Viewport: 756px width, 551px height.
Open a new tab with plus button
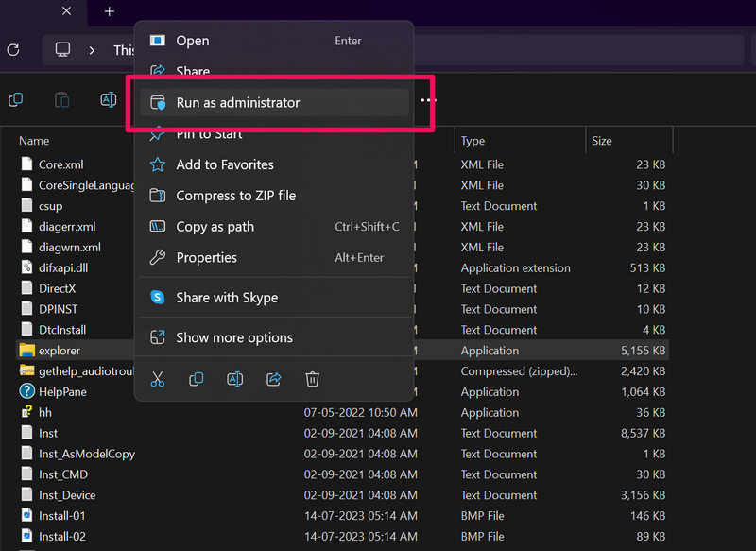[x=109, y=11]
